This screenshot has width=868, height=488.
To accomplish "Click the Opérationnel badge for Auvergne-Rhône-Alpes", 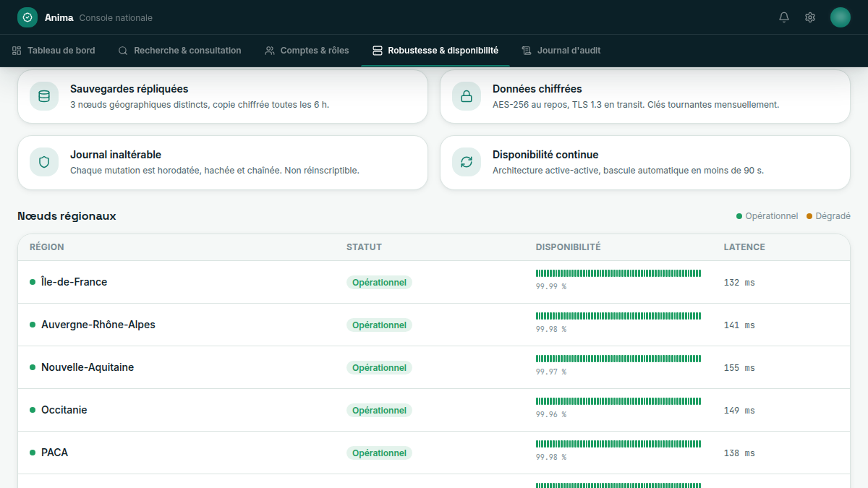I will point(379,325).
